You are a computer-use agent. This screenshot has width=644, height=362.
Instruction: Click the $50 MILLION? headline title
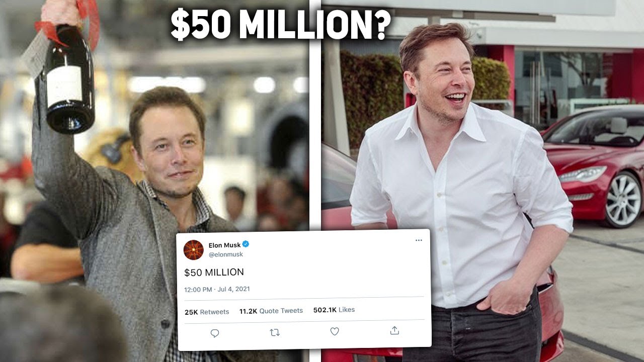[280, 24]
